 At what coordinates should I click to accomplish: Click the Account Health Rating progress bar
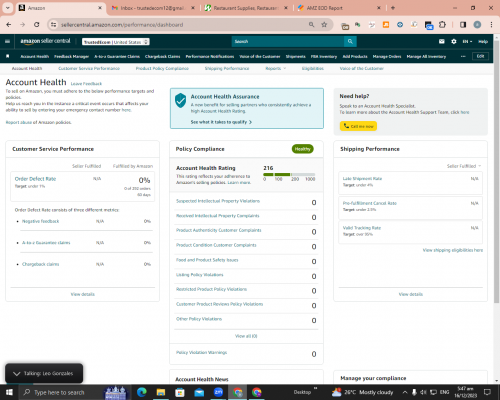(x=289, y=174)
